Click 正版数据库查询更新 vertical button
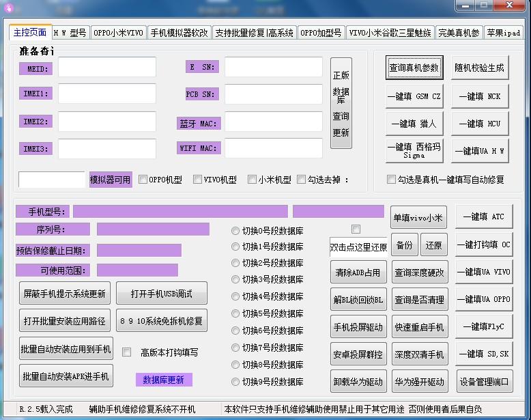Viewport: 531px width, 420px height. tap(341, 103)
